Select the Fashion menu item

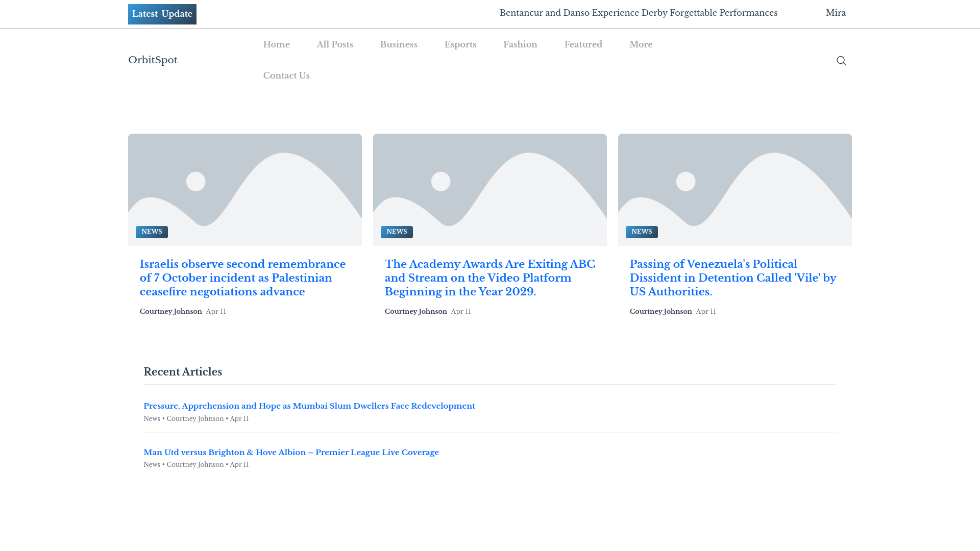pos(520,44)
